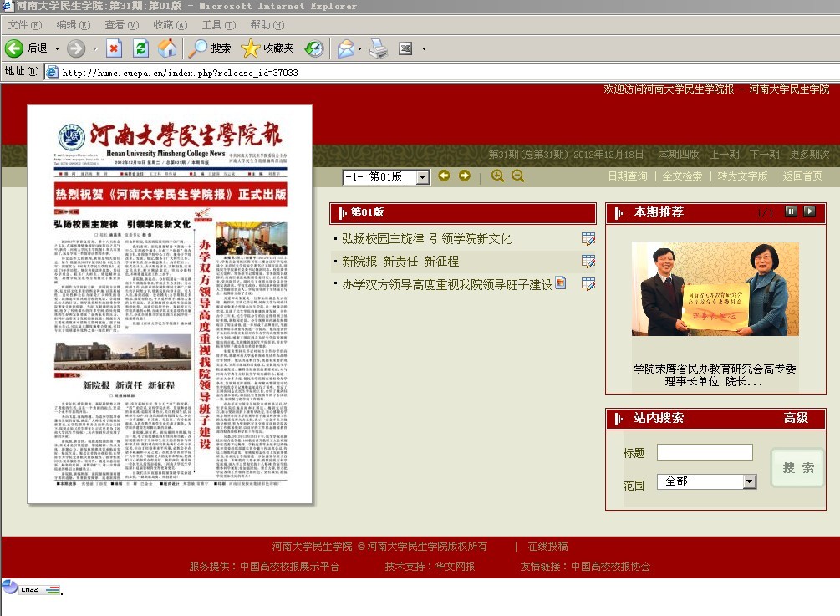Go to next newspaper page arrow
This screenshot has width=840, height=616.
pos(465,176)
